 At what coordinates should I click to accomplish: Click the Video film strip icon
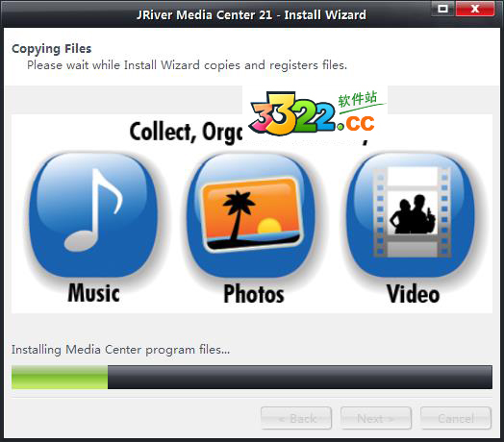tap(410, 215)
